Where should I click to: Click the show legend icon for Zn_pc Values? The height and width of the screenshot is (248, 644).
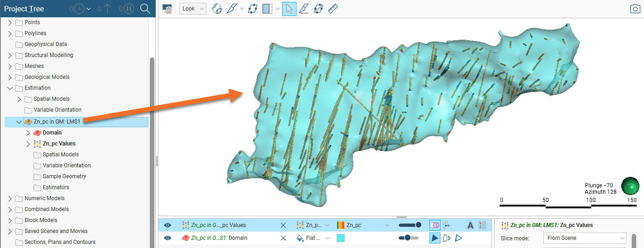pos(483,225)
